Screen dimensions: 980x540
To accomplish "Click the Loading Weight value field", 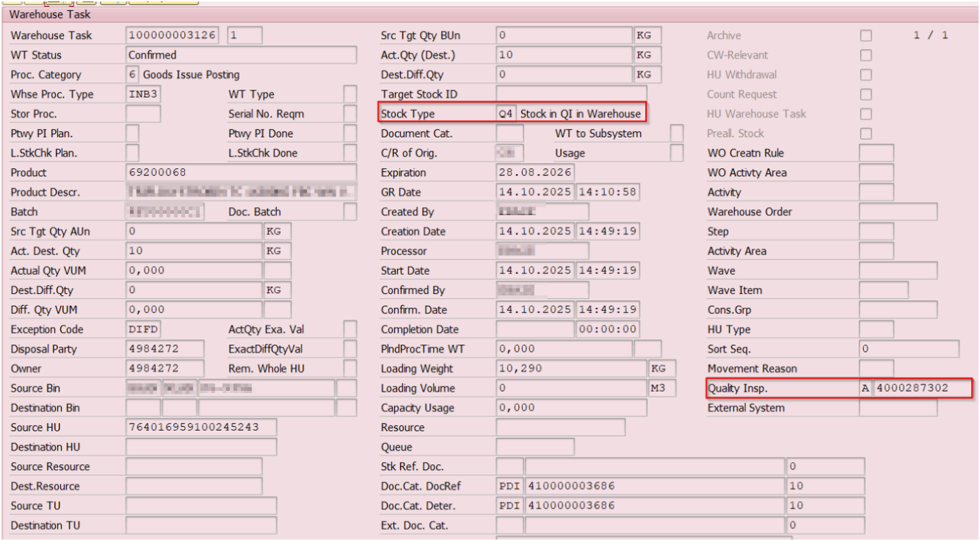I will coord(571,369).
